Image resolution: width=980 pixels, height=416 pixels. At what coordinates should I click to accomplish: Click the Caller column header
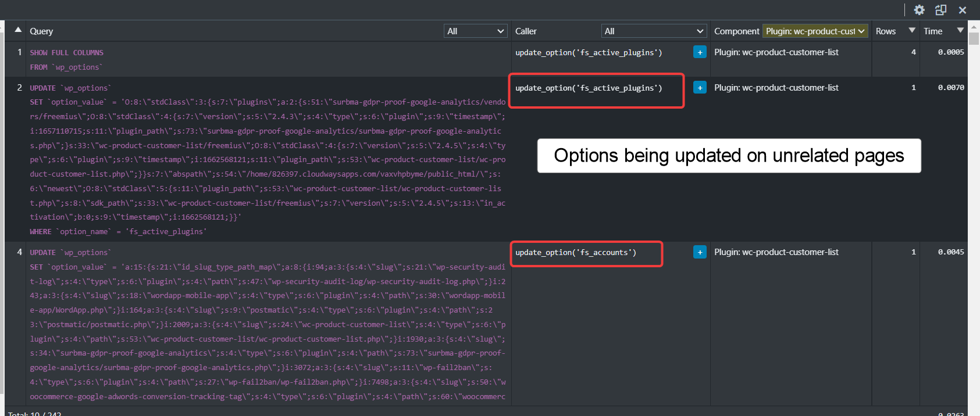tap(526, 31)
